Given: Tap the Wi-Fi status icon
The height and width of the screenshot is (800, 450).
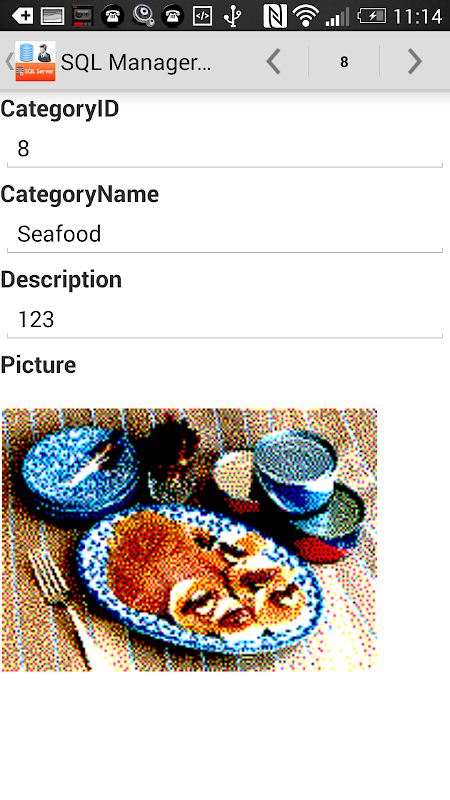Looking at the screenshot, I should [x=306, y=16].
